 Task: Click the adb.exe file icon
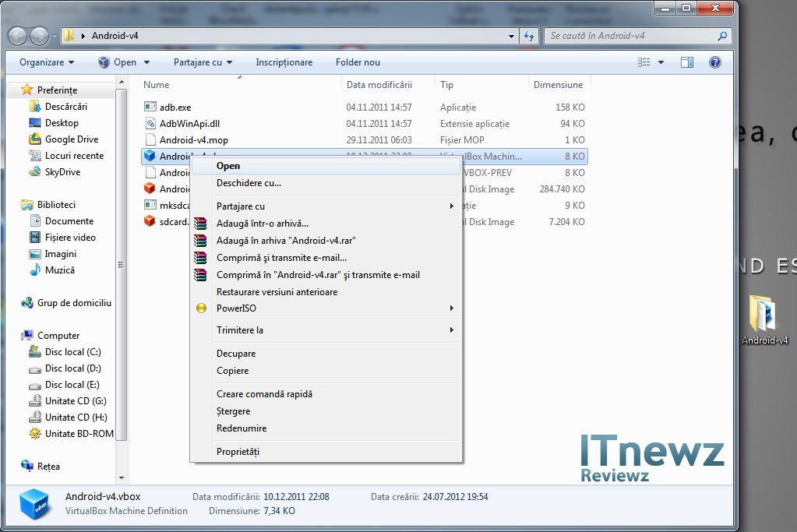[151, 107]
